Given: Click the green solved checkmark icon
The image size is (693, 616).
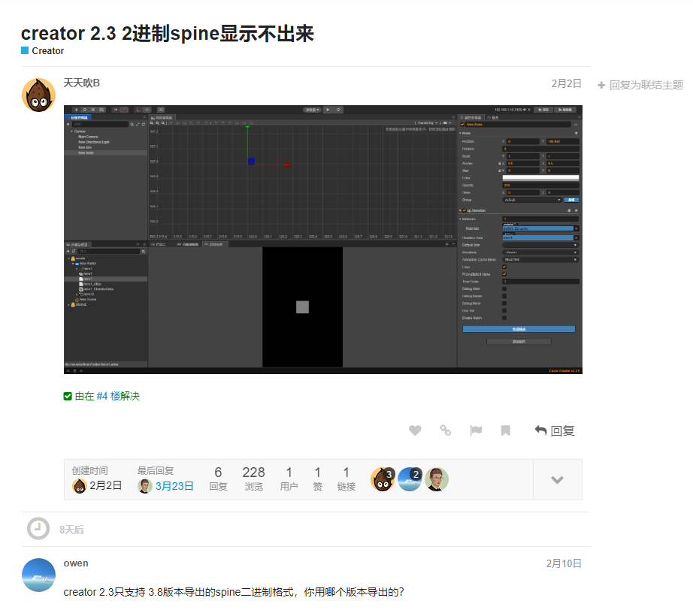Looking at the screenshot, I should click(x=68, y=395).
